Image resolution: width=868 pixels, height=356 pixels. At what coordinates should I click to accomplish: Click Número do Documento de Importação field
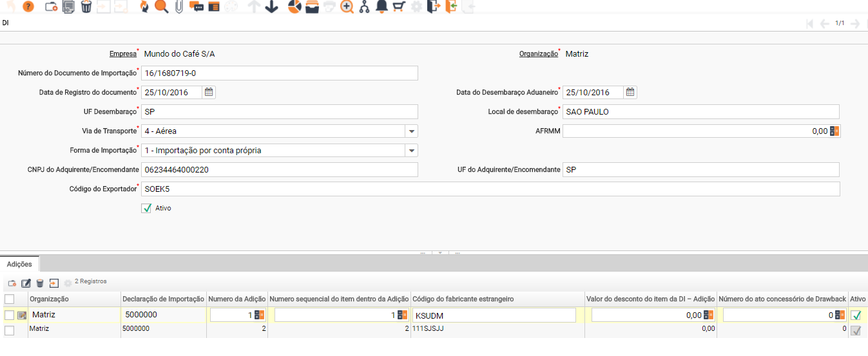(280, 73)
